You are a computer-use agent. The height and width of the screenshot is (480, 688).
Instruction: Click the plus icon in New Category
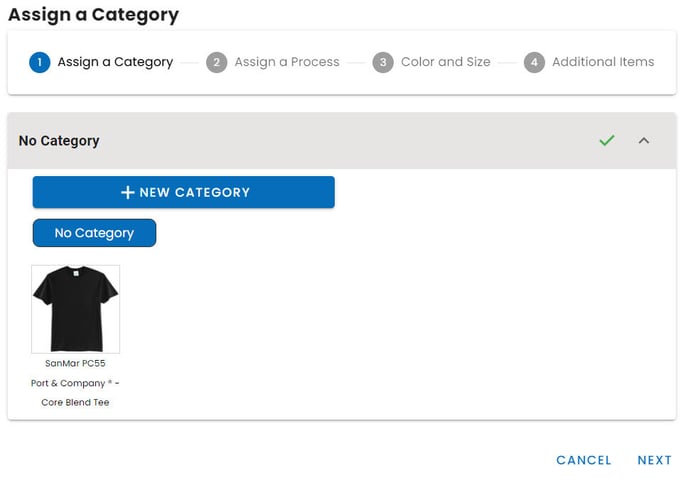click(127, 192)
